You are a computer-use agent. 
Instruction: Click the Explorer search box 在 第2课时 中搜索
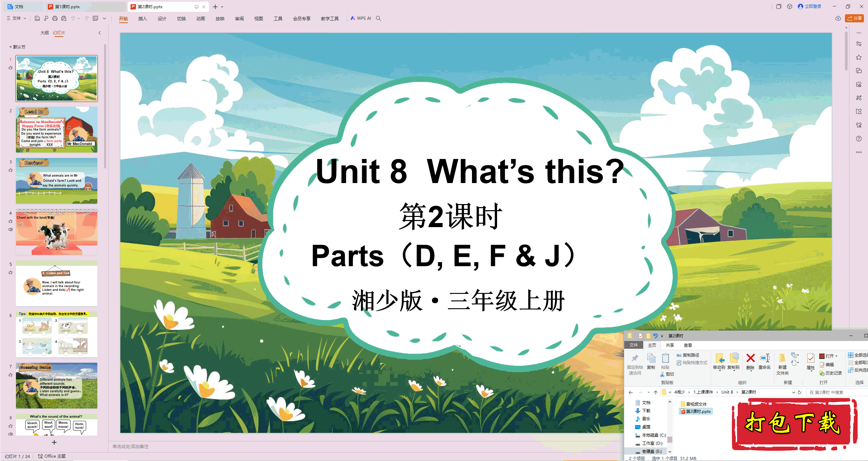[837, 392]
